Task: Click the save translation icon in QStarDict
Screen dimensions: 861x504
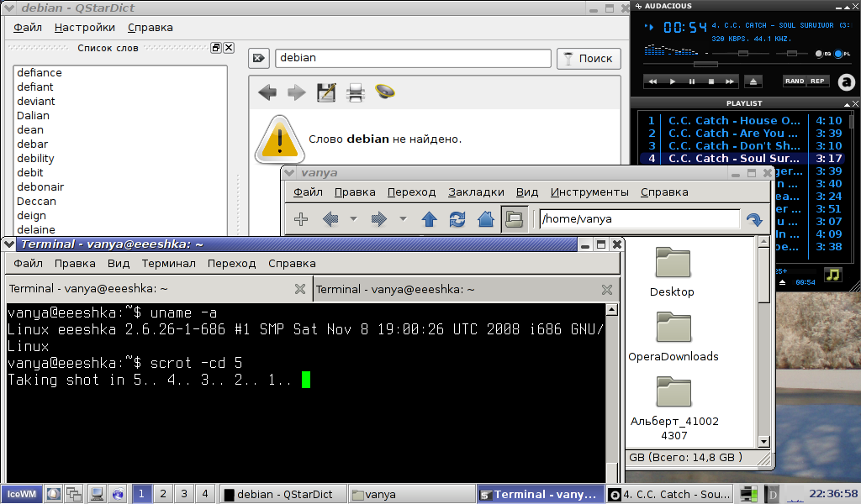Action: [326, 92]
